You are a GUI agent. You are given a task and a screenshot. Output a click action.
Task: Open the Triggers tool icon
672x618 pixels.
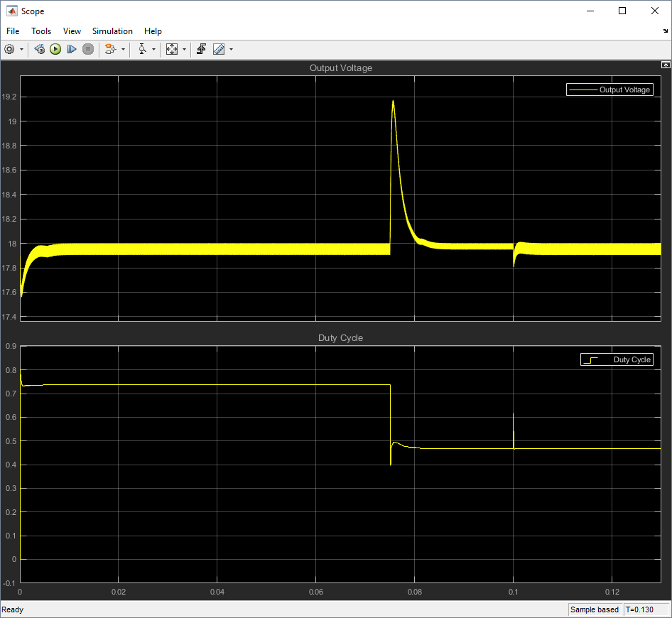point(202,49)
